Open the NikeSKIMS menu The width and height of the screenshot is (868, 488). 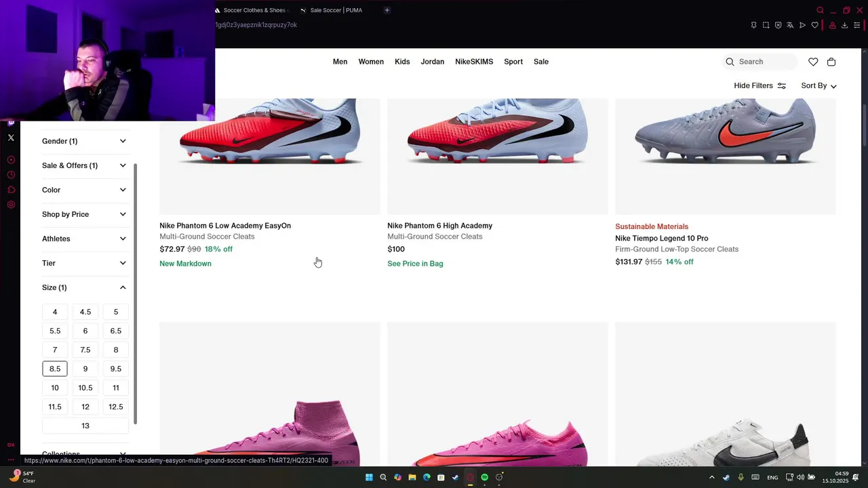point(474,62)
